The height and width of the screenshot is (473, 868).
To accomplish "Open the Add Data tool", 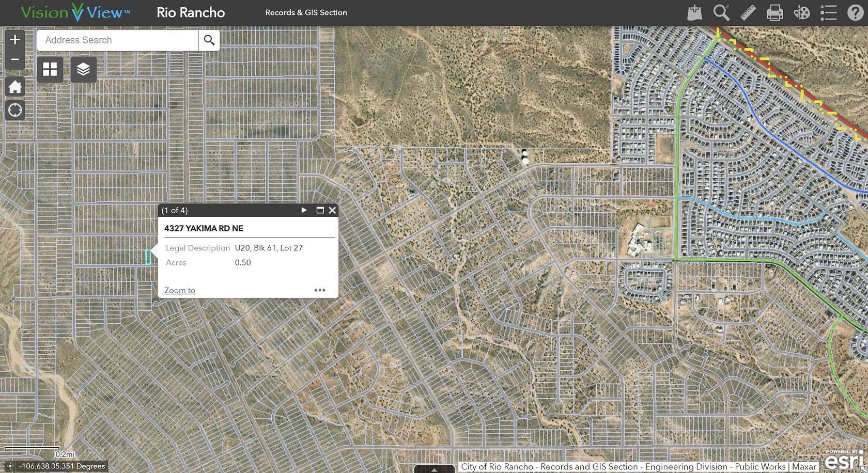I will [x=694, y=12].
